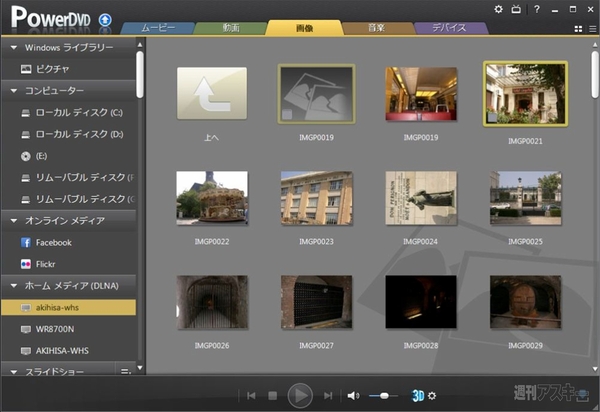Image resolution: width=600 pixels, height=412 pixels.
Task: Adjust the volume slider
Action: [384, 396]
